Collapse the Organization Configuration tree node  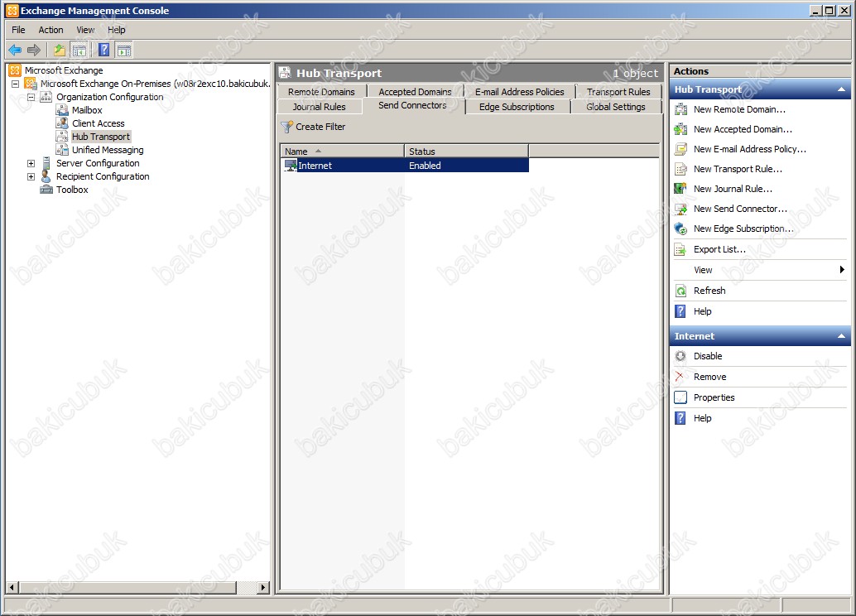click(x=31, y=97)
